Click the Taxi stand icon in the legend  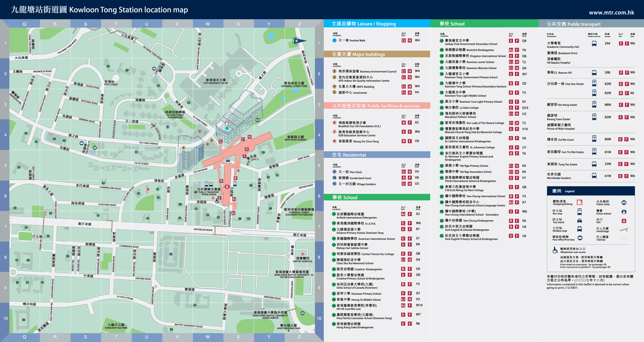tap(579, 221)
